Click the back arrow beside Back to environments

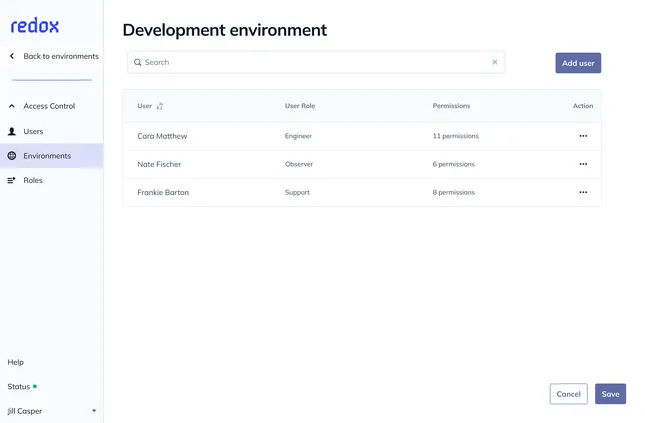[x=12, y=56]
